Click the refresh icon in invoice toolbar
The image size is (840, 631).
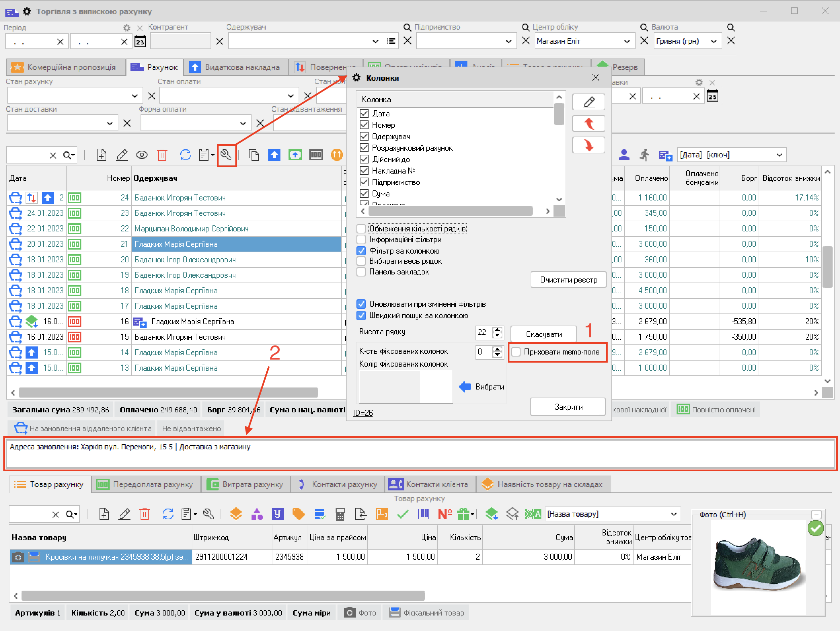[185, 155]
